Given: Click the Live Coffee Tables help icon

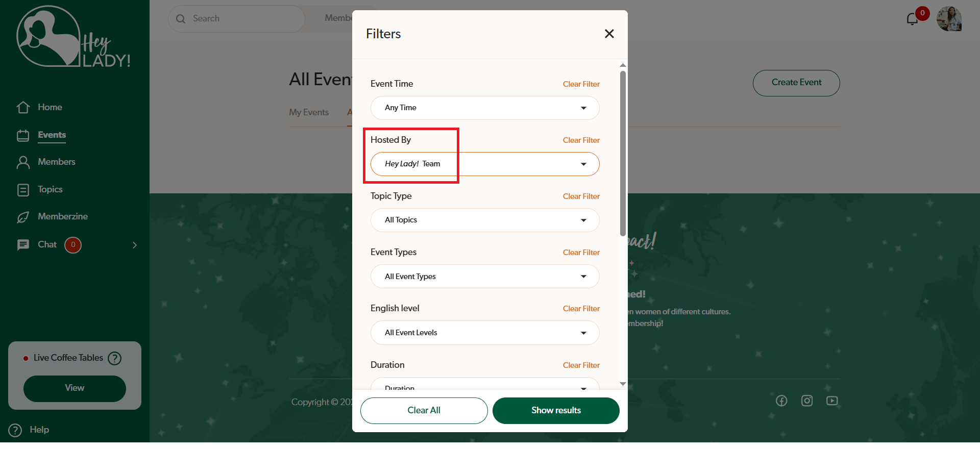Looking at the screenshot, I should tap(115, 358).
